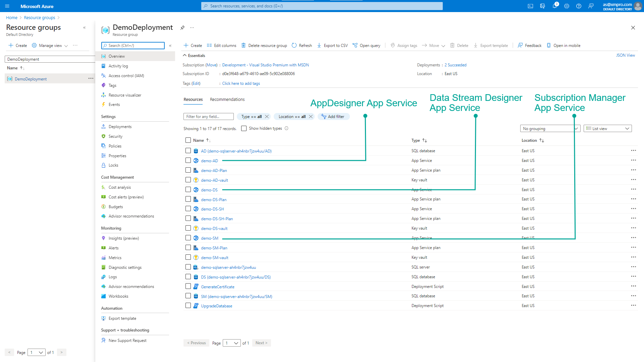
Task: Open the No grouping dropdown
Action: point(550,129)
